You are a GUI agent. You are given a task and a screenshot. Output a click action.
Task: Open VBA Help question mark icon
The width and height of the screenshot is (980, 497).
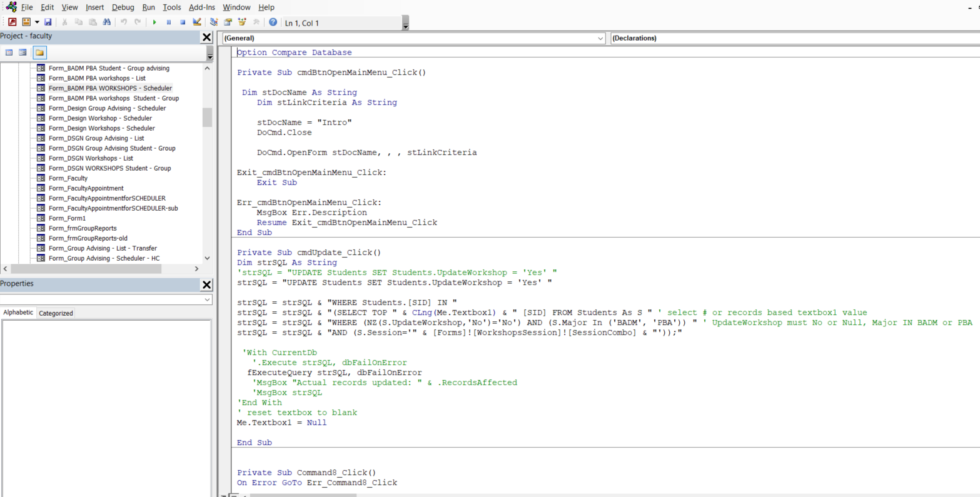coord(273,22)
